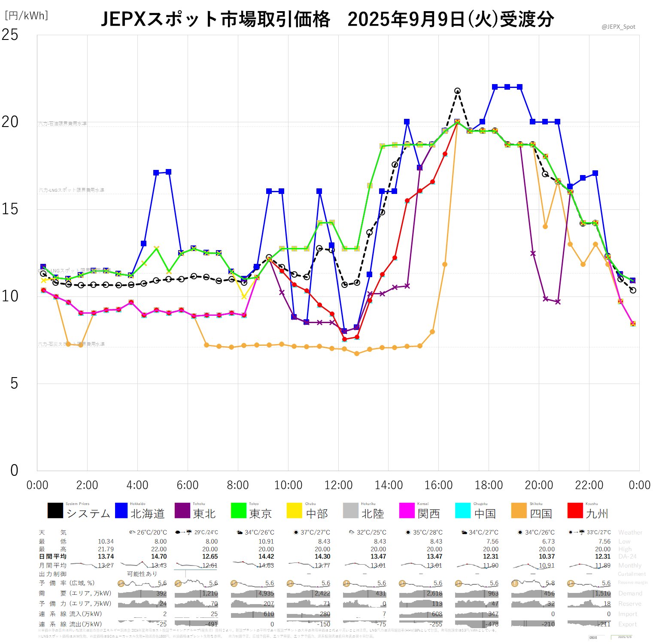Image resolution: width=656 pixels, height=644 pixels.
Task: Click the 出力制御 row label
Action: pyautogui.click(x=52, y=574)
